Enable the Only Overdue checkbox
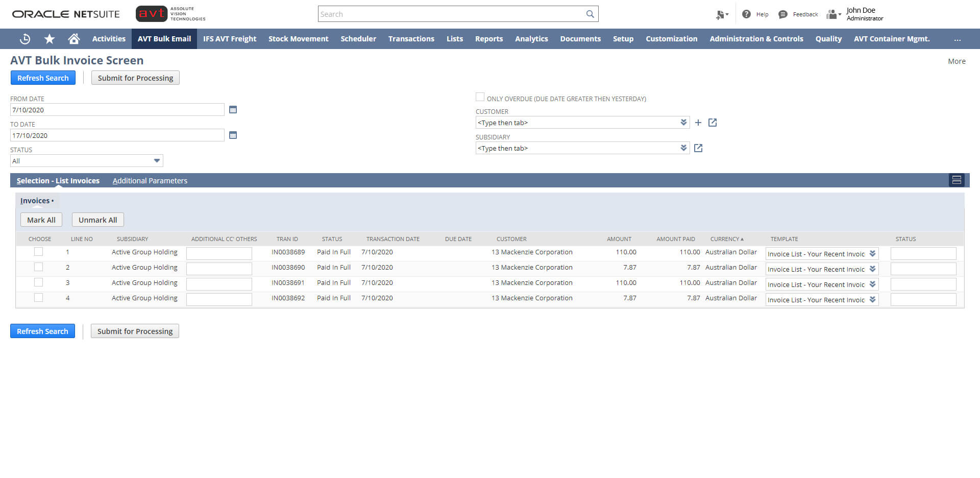Image resolution: width=980 pixels, height=478 pixels. tap(480, 97)
